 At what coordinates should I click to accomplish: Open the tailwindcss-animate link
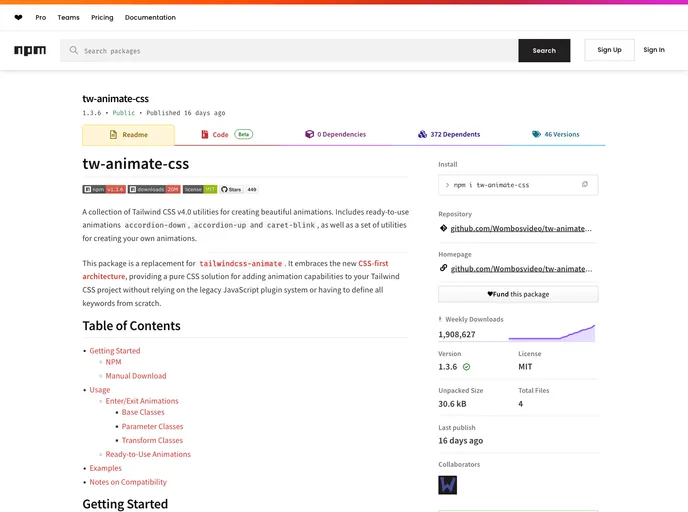click(x=240, y=263)
